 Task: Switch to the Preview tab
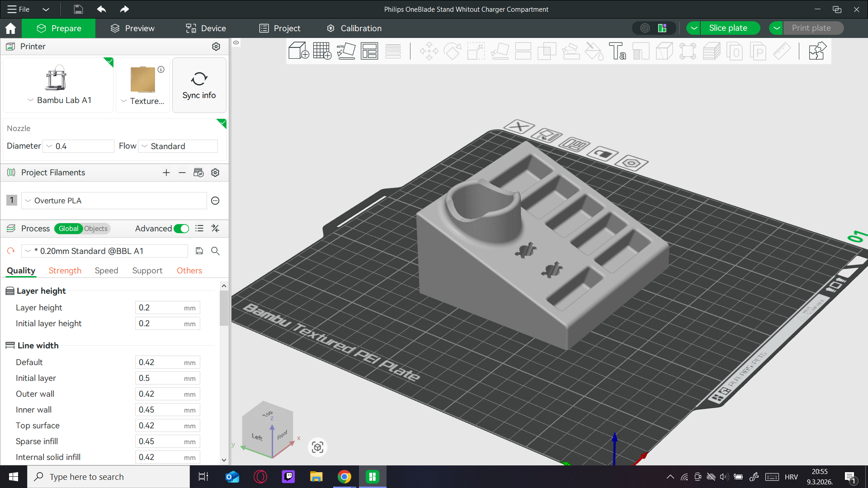(132, 28)
